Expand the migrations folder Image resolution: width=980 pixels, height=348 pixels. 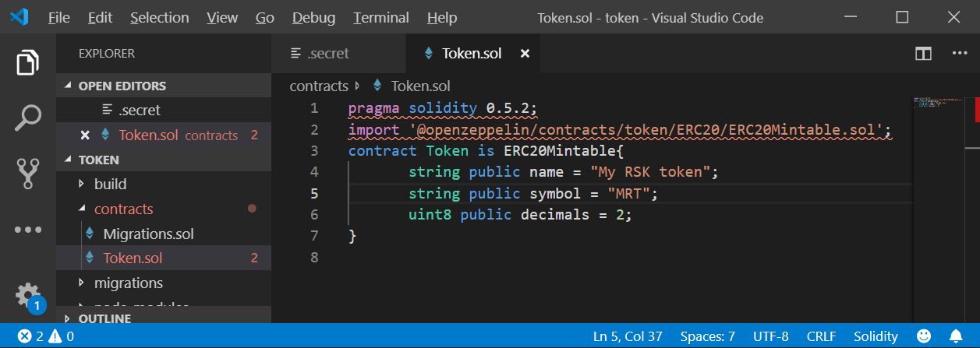pyautogui.click(x=164, y=283)
